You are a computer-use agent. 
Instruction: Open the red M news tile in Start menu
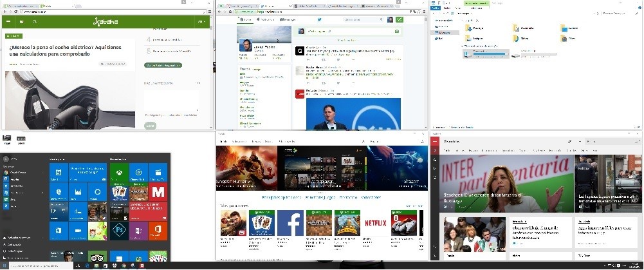[x=158, y=192]
